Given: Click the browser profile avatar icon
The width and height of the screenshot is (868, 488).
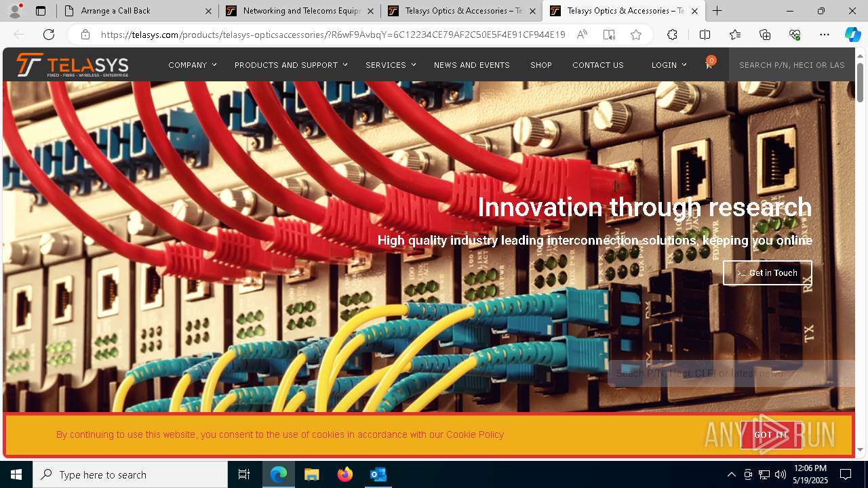Looking at the screenshot, I should coord(15,11).
